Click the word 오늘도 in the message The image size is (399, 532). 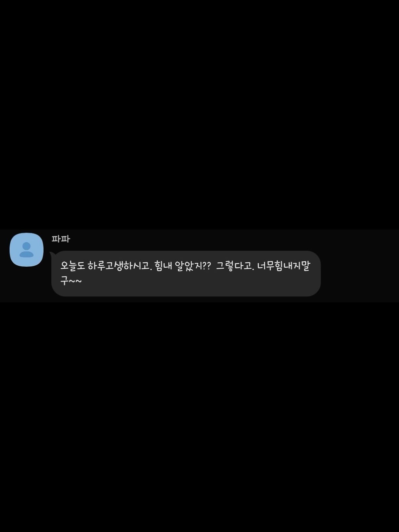coord(73,266)
